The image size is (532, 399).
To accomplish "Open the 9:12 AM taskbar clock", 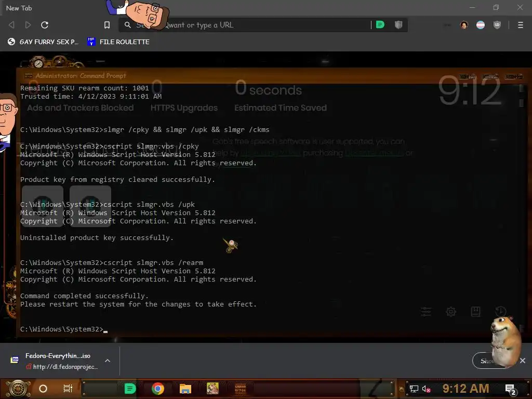I will pyautogui.click(x=466, y=388).
